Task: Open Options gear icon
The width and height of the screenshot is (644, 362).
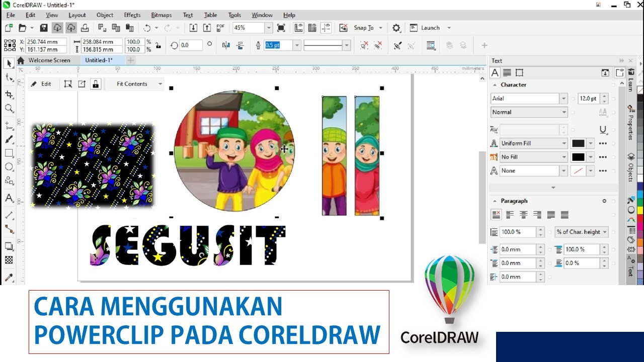Action: pos(396,28)
